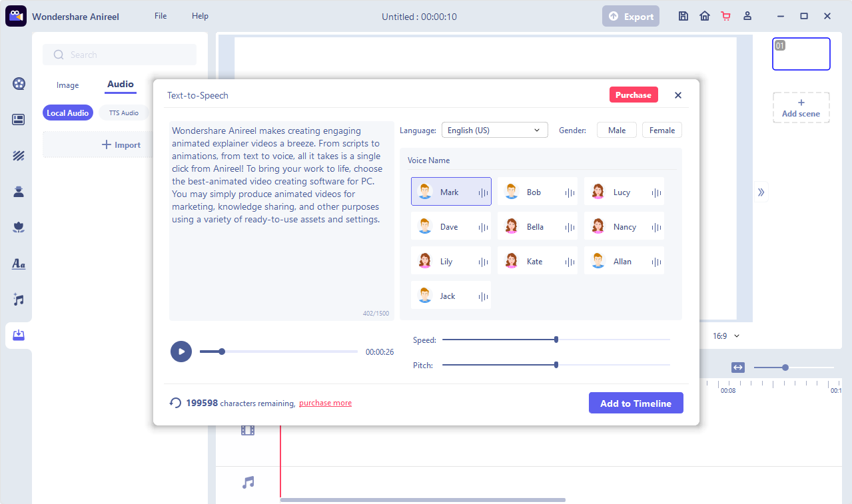Select the Local Audio sub-tab
Viewport: 852px width, 504px height.
click(68, 113)
